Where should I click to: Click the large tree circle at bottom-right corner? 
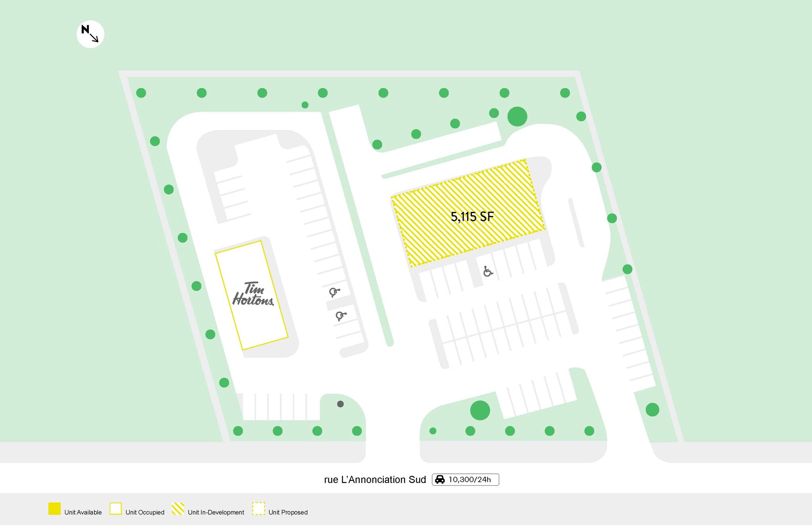click(652, 409)
